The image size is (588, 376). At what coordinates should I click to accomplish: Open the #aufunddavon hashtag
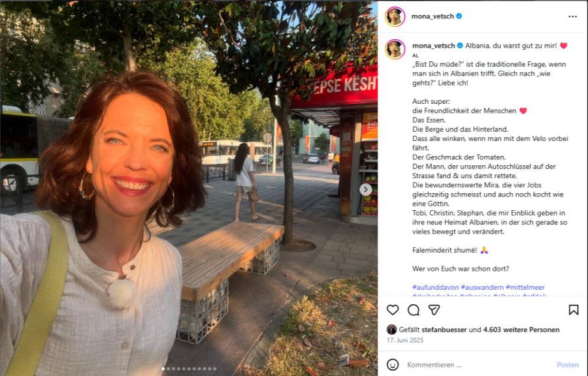[x=435, y=287]
